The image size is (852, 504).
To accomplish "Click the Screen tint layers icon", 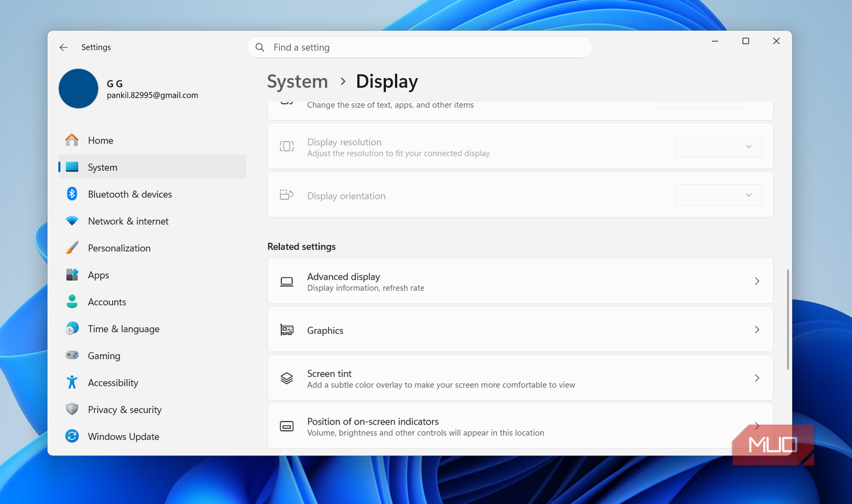I will tap(287, 378).
